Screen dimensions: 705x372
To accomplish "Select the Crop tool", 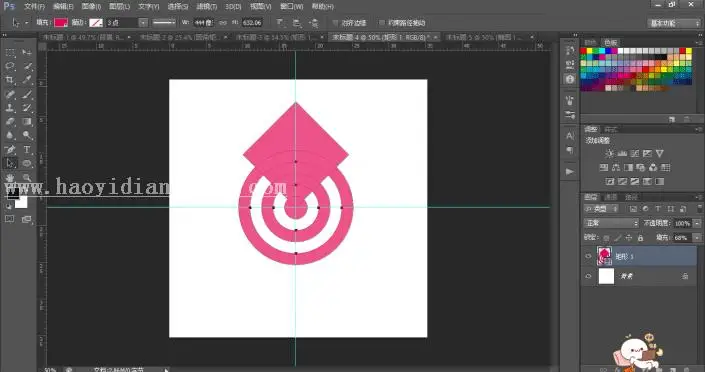I will tap(10, 80).
